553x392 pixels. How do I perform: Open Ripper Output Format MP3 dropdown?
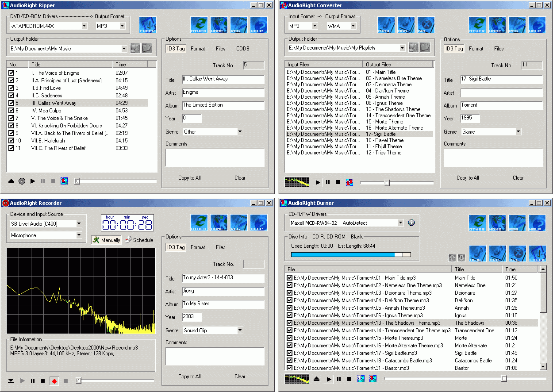(x=123, y=26)
